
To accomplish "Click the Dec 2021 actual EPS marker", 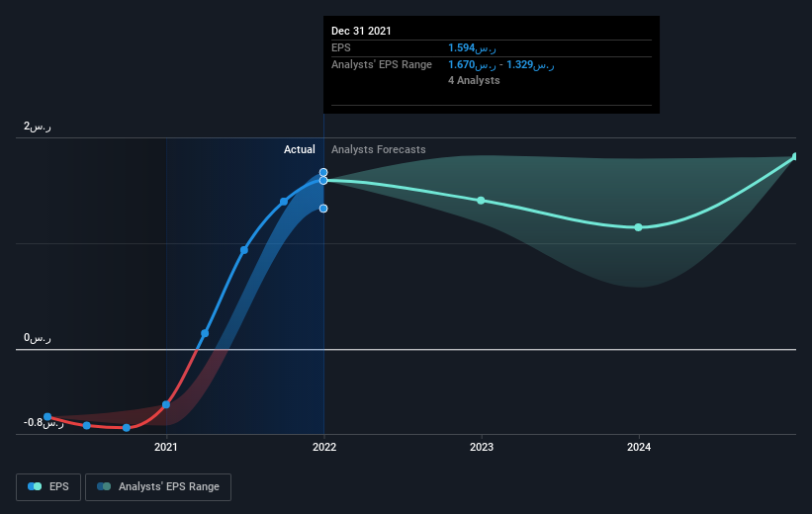I will [323, 181].
